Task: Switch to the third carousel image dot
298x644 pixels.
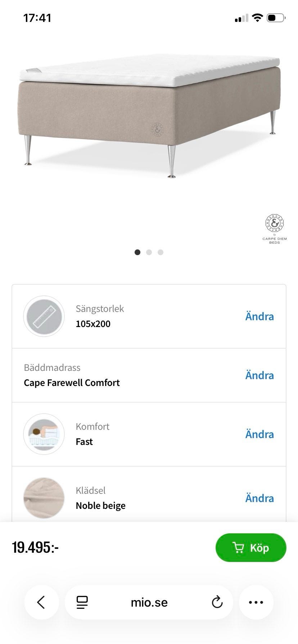Action: click(161, 252)
